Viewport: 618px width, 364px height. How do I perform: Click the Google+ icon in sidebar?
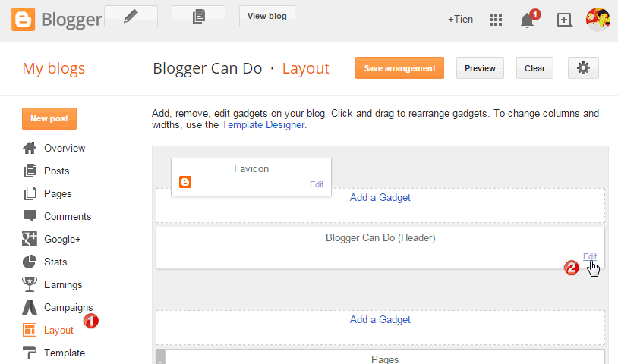pyautogui.click(x=30, y=239)
